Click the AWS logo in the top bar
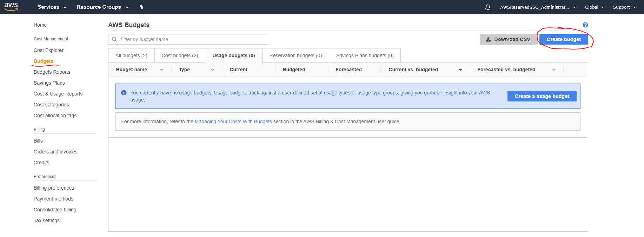The image size is (644, 237). pos(11,7)
